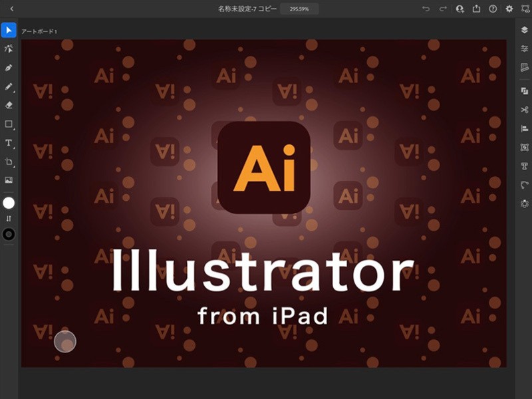Open the white fill color swatch
This screenshot has height=399, width=532.
9,202
